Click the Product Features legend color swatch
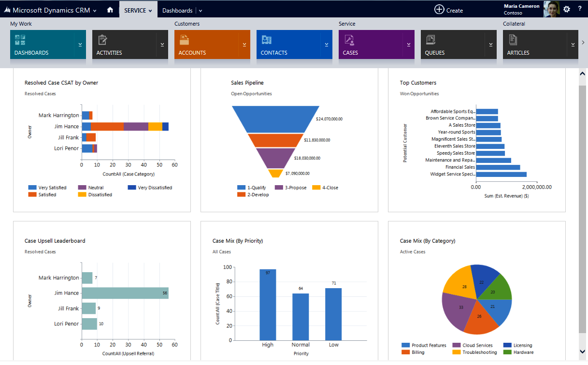Screen dimensions: 588x365 pyautogui.click(x=406, y=345)
